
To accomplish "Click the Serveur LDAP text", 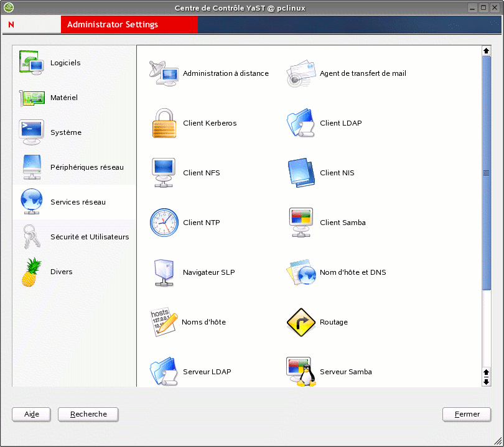I will (x=207, y=372).
